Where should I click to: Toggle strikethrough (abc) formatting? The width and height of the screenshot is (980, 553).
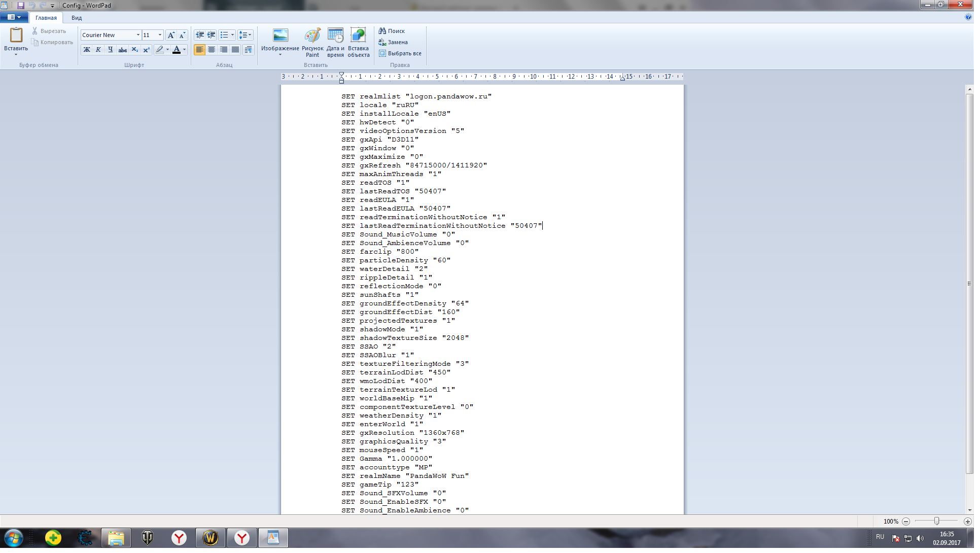pos(123,50)
